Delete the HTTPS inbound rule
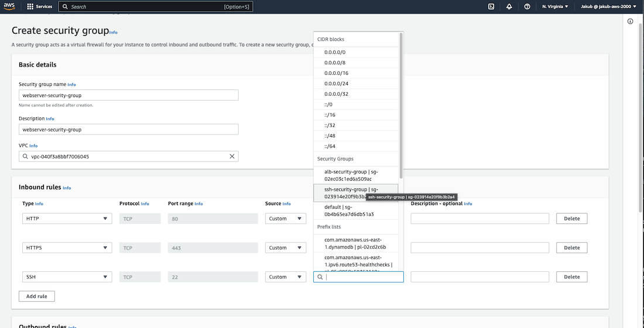Screen dimensions: 644x328 click(x=571, y=248)
